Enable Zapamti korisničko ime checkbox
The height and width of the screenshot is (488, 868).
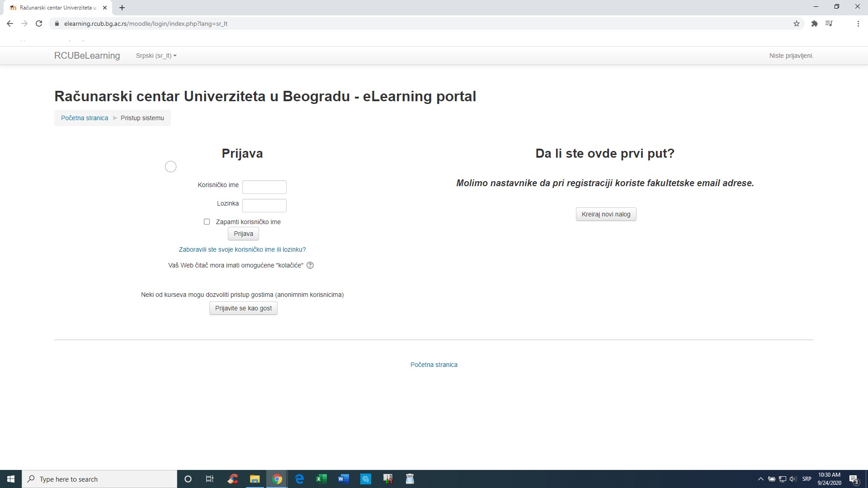point(207,221)
